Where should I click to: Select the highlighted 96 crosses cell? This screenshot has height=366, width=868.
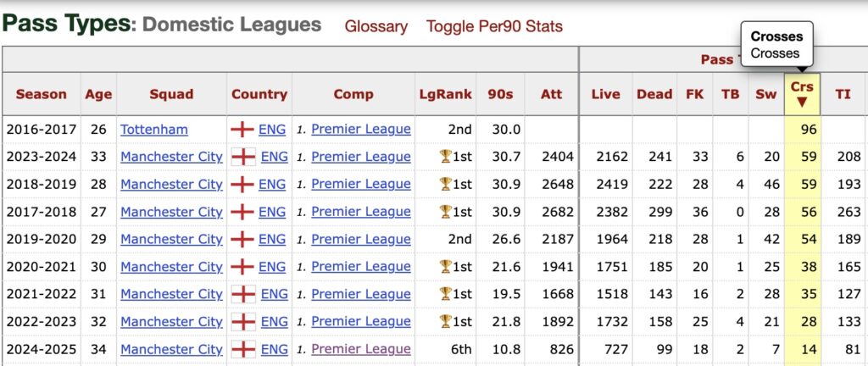coord(802,130)
